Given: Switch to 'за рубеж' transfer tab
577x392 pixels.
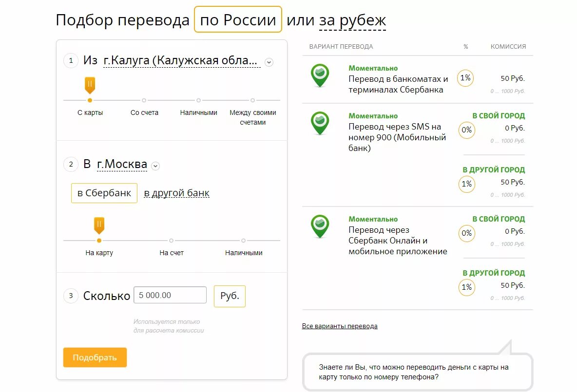Looking at the screenshot, I should pyautogui.click(x=352, y=20).
